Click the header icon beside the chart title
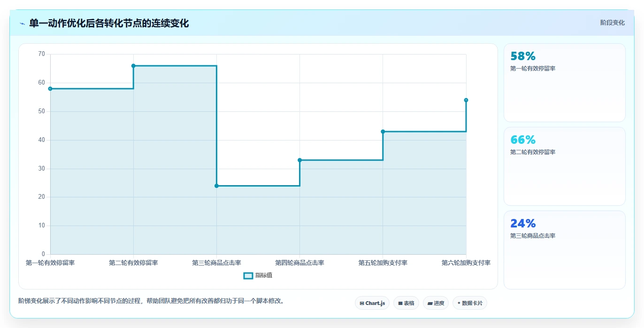Screen dimensions: 644x328 click(x=22, y=23)
